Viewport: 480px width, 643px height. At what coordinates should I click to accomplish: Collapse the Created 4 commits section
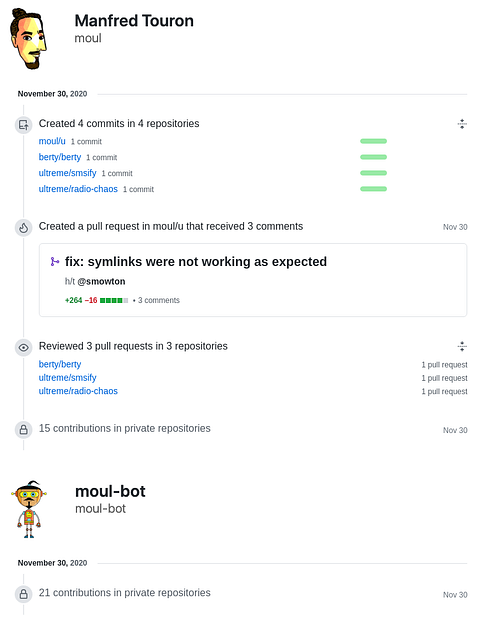tap(462, 124)
